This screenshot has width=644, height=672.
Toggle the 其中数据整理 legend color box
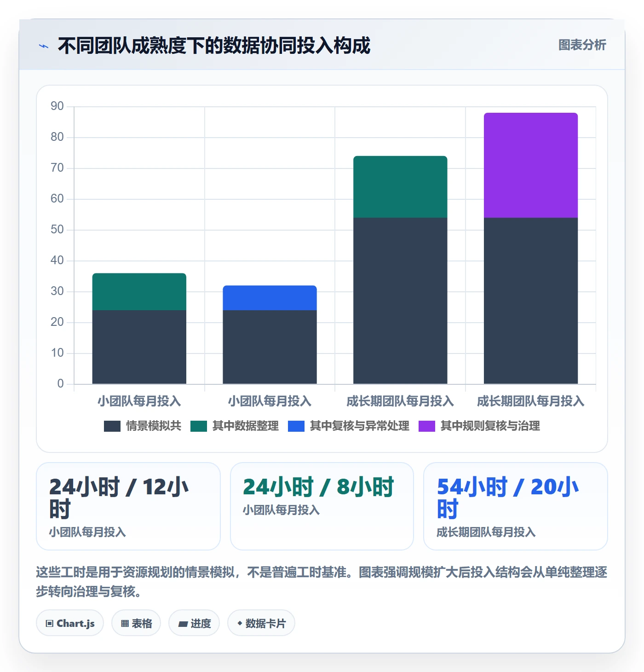(199, 426)
